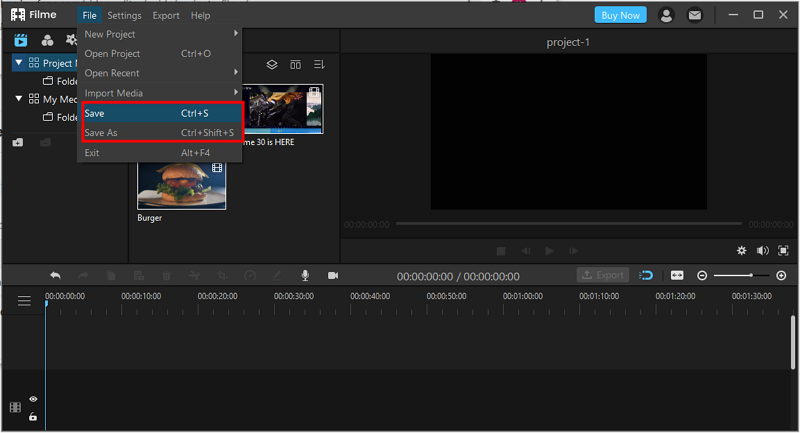This screenshot has width=800, height=433.
Task: Stop playback with the stop button
Action: click(x=501, y=251)
